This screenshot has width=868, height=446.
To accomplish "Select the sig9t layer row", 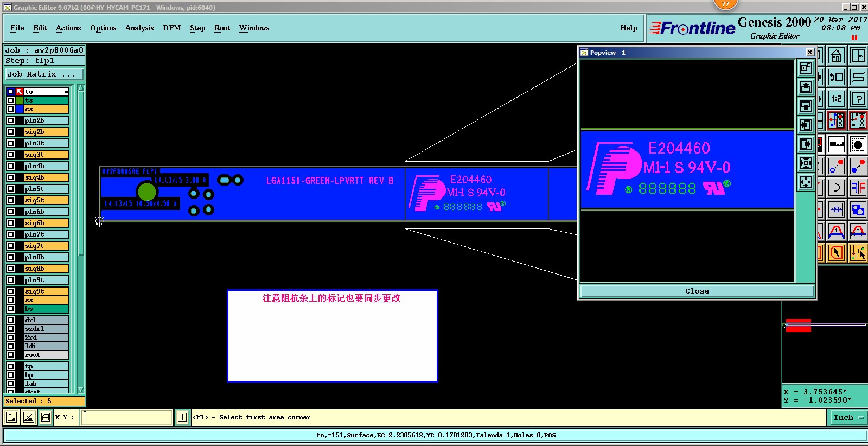I will click(47, 291).
